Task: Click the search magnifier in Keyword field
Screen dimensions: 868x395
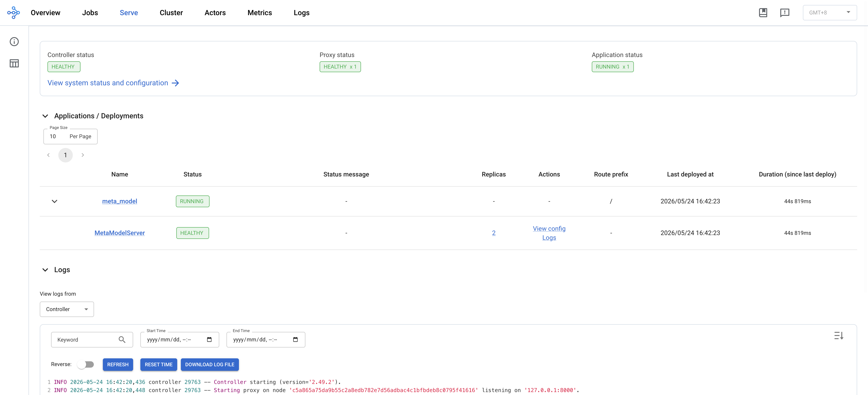Action: point(122,340)
